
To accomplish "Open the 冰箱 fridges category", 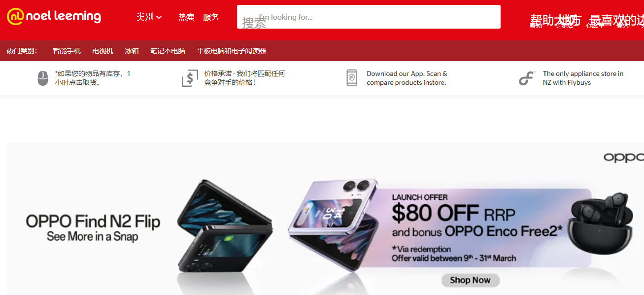I will (x=132, y=51).
